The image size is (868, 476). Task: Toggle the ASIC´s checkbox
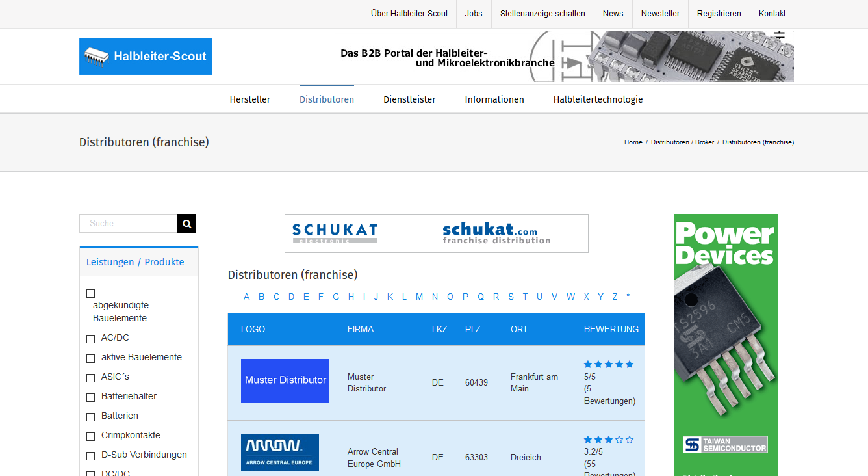pos(90,378)
